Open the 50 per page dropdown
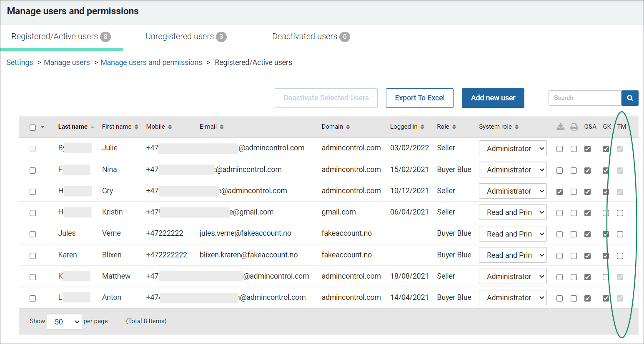The width and height of the screenshot is (644, 344). [x=64, y=322]
